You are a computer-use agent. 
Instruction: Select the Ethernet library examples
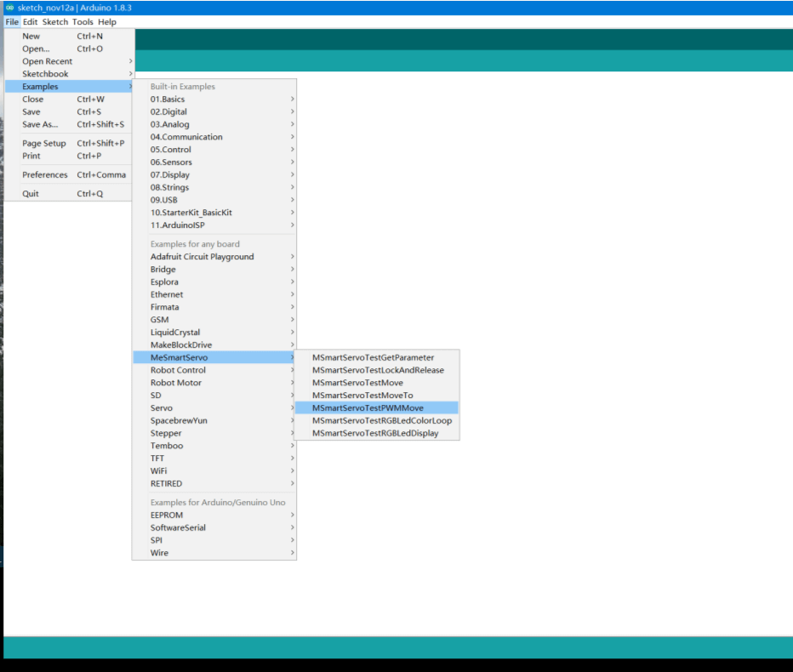point(214,295)
